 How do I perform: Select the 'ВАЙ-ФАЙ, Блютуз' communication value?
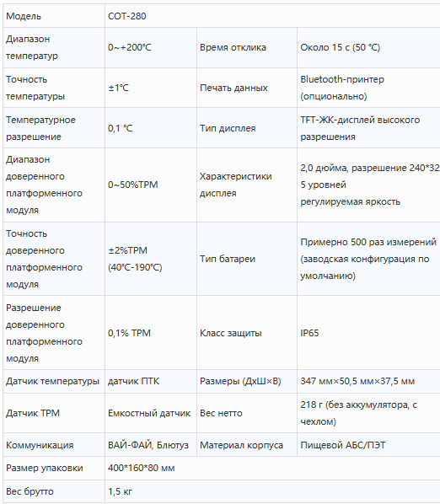point(148,445)
